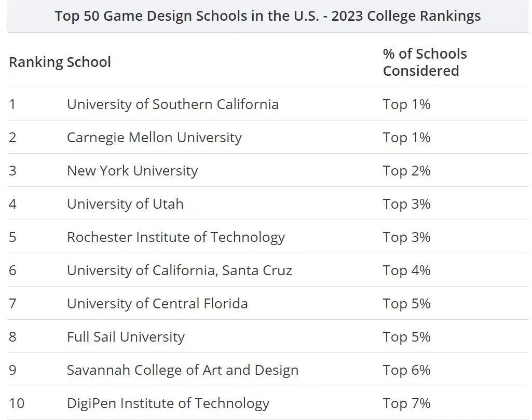
Task: Select University of California, Santa Cruz
Action: tap(179, 270)
